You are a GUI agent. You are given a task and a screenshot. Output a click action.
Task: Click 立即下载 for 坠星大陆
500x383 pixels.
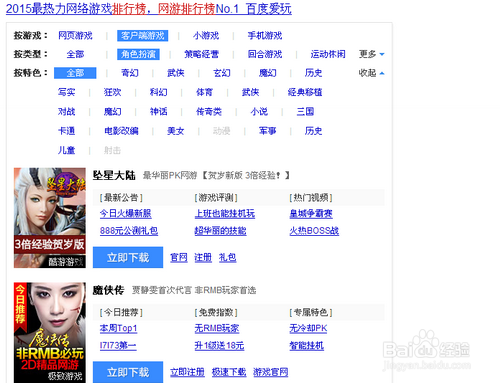[x=128, y=257]
